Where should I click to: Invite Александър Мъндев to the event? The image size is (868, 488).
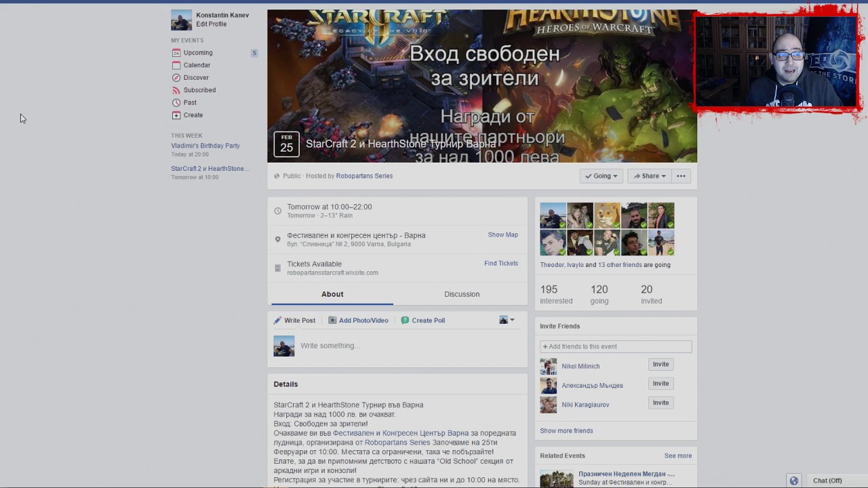[660, 384]
